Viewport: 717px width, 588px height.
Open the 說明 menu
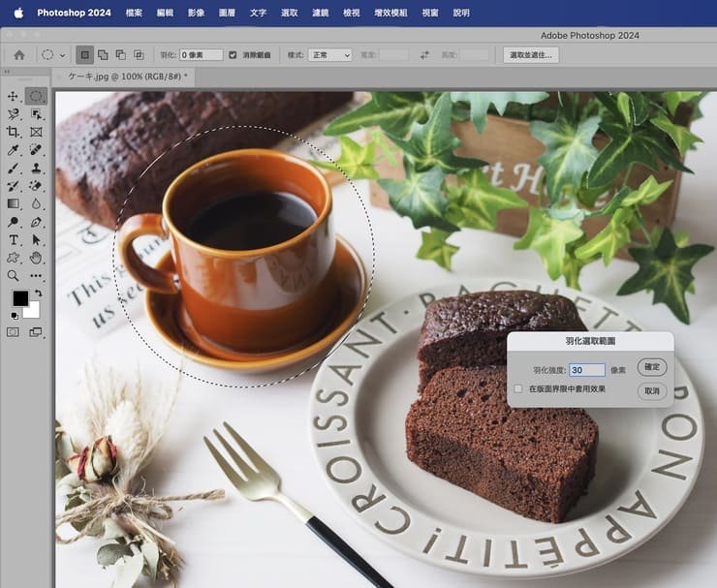(x=461, y=13)
